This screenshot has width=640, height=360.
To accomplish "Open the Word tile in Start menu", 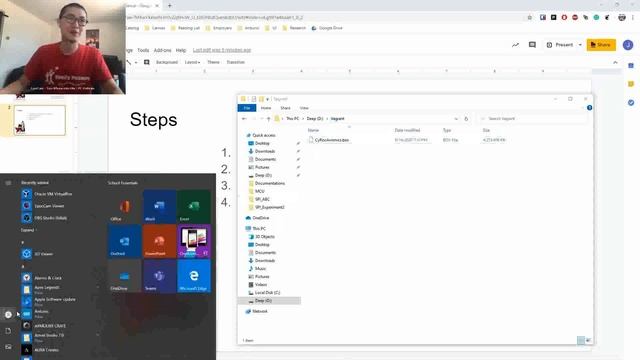I will 159,206.
